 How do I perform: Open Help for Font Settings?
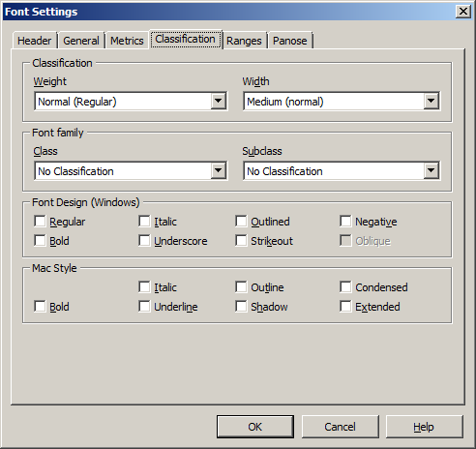tap(424, 427)
